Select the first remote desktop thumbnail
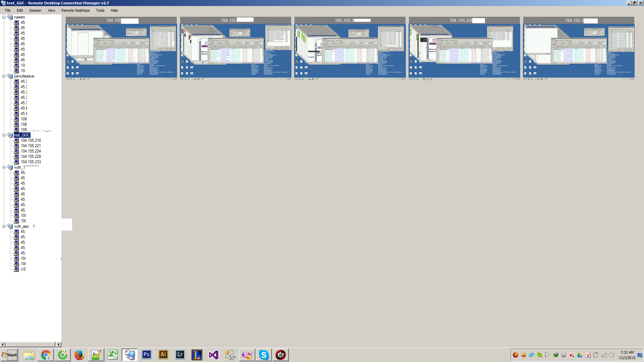Viewport: 644px width, 362px height. (121, 50)
